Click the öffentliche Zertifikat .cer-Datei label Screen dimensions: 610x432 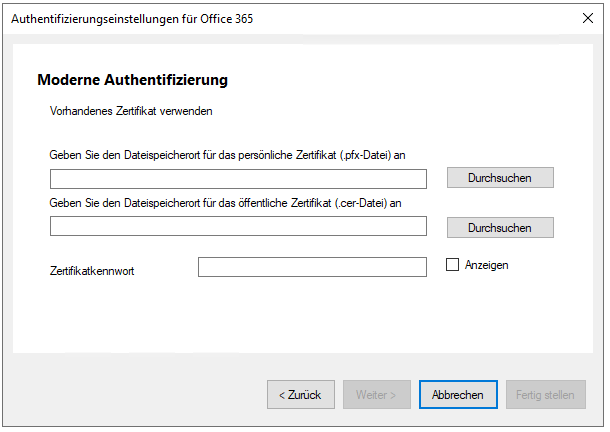(x=225, y=203)
